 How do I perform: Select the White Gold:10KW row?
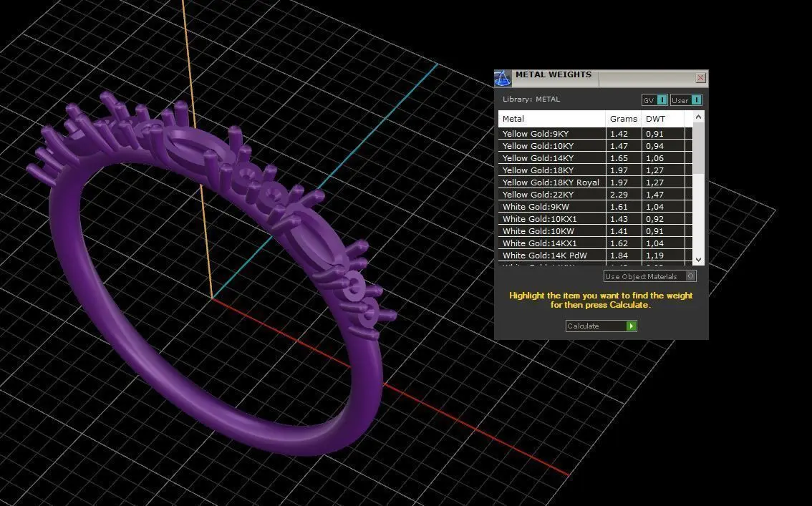coord(595,230)
